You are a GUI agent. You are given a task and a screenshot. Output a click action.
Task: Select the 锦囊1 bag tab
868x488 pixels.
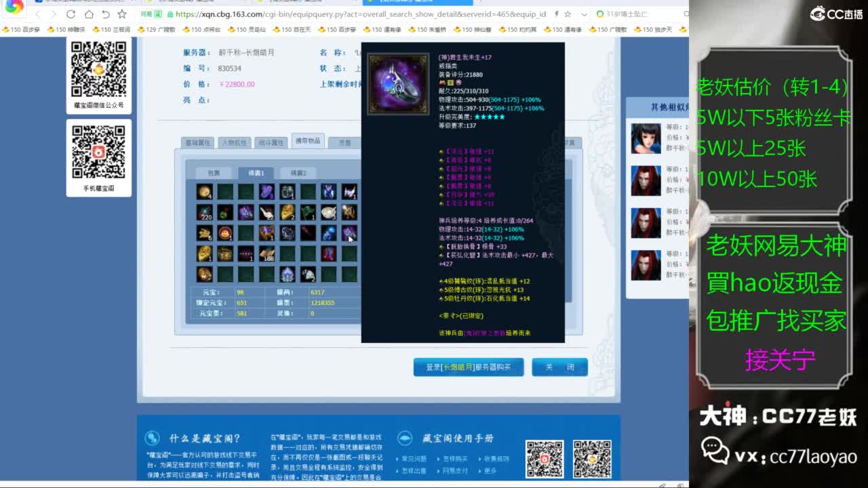(256, 173)
